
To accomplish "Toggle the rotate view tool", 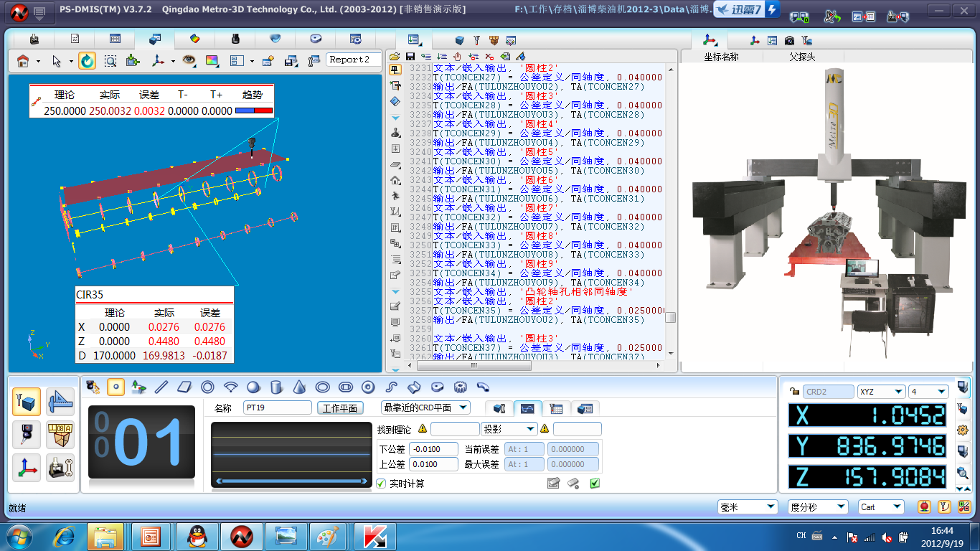I will (x=87, y=61).
